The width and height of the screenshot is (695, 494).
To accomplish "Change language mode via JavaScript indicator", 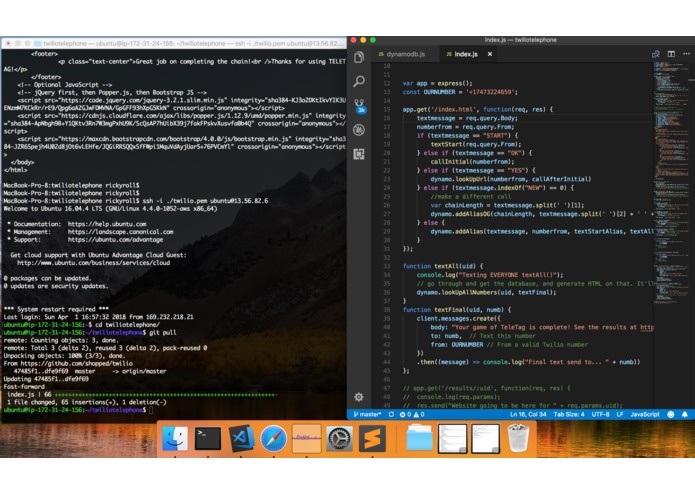I will coord(645,415).
